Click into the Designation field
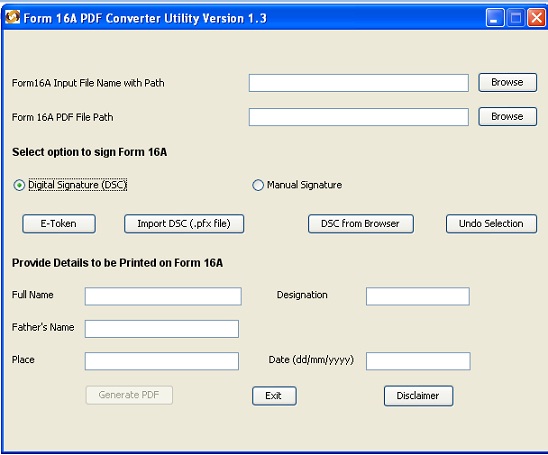The image size is (548, 455). tap(418, 296)
